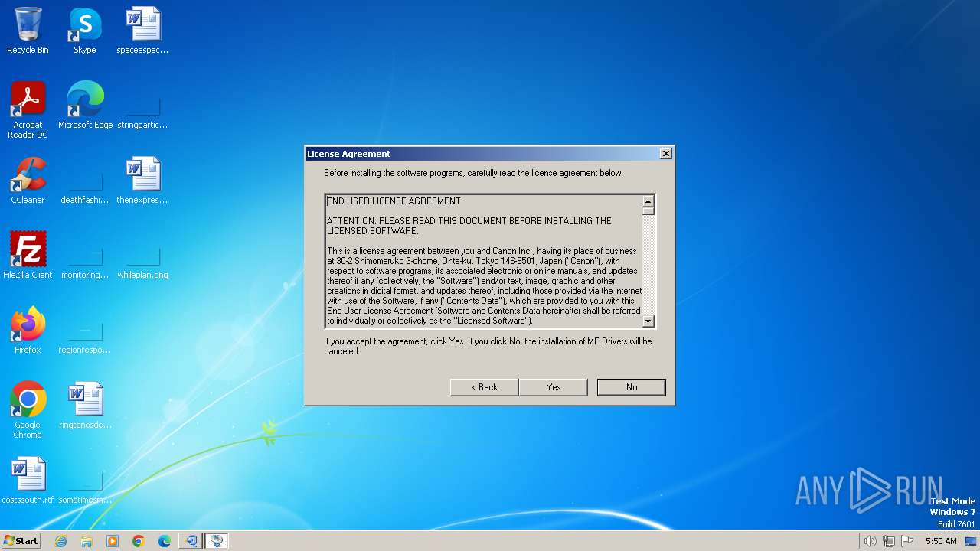
Task: Open the Windows Start menu
Action: [21, 541]
